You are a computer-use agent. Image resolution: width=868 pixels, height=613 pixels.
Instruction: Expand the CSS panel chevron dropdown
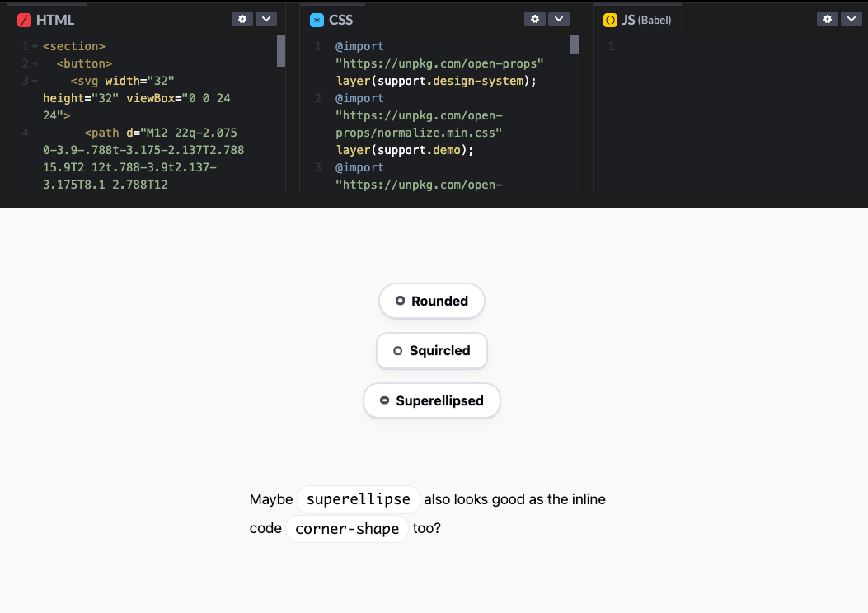coord(559,19)
